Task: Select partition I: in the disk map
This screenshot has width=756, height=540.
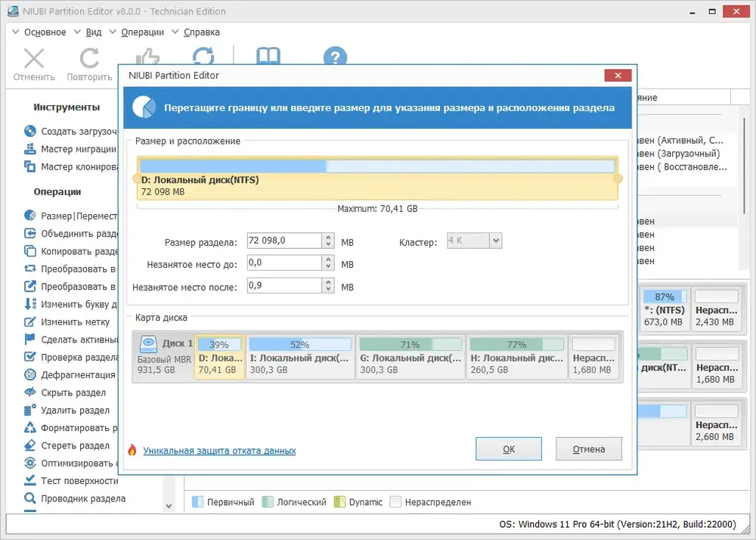Action: coord(300,357)
